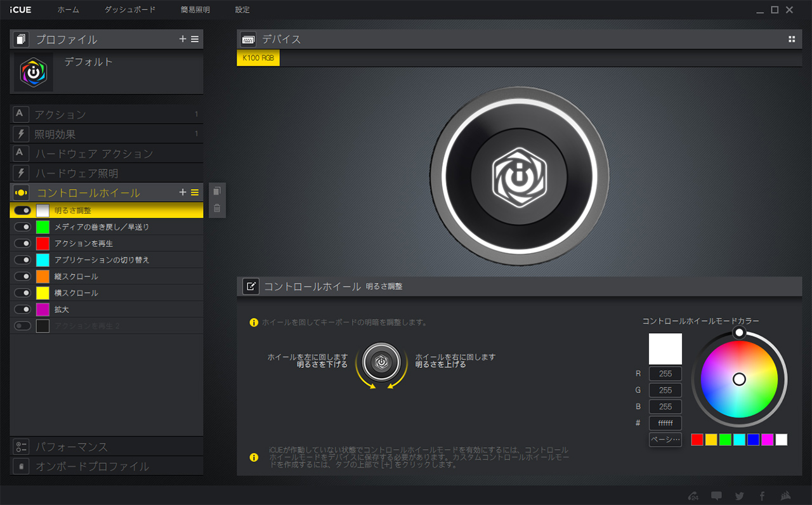Screen dimensions: 812x505
Task: Toggle the 拡大 mode switch
Action: [23, 310]
